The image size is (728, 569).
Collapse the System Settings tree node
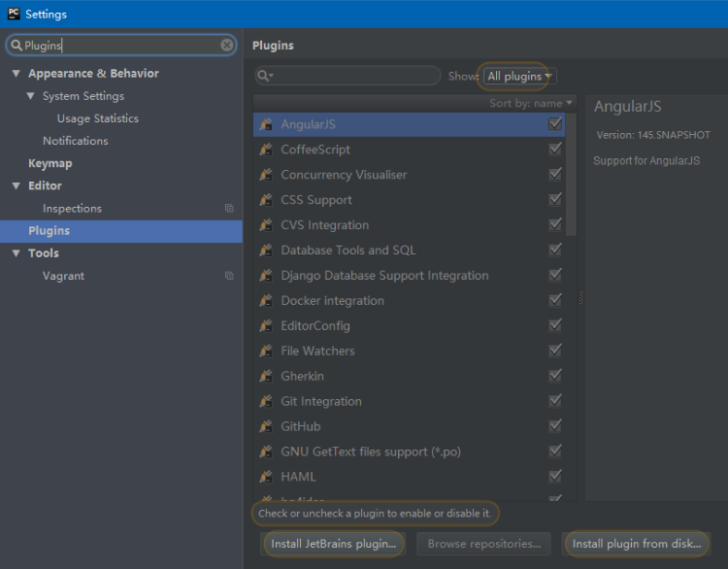point(31,96)
